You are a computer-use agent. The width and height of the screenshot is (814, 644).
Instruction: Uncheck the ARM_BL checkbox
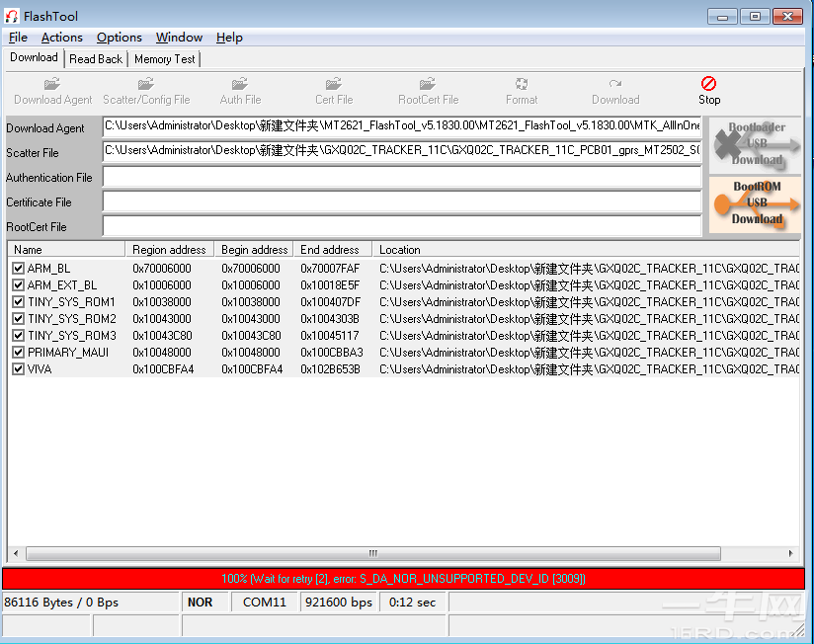pos(18,269)
